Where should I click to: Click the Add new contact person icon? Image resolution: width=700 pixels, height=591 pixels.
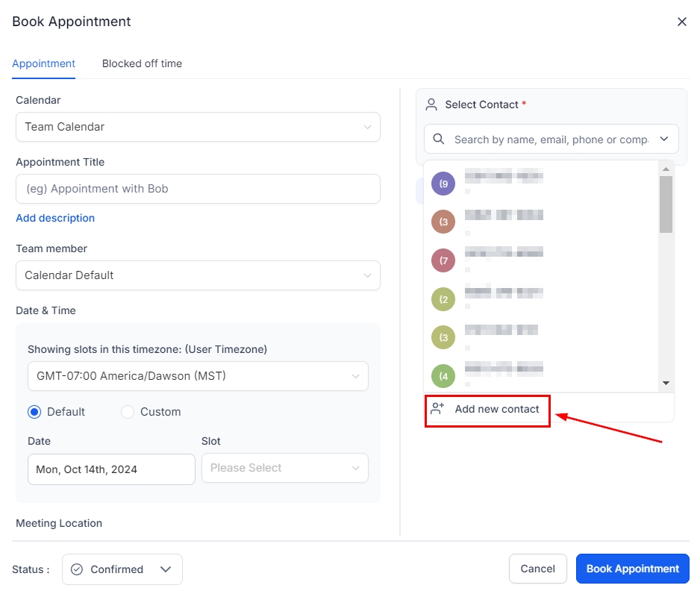438,409
